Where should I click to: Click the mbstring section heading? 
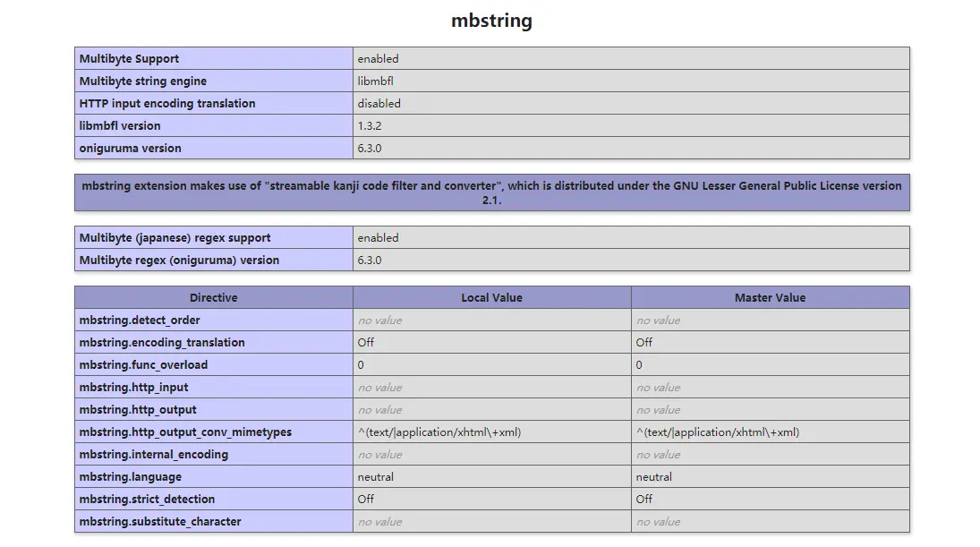tap(491, 21)
